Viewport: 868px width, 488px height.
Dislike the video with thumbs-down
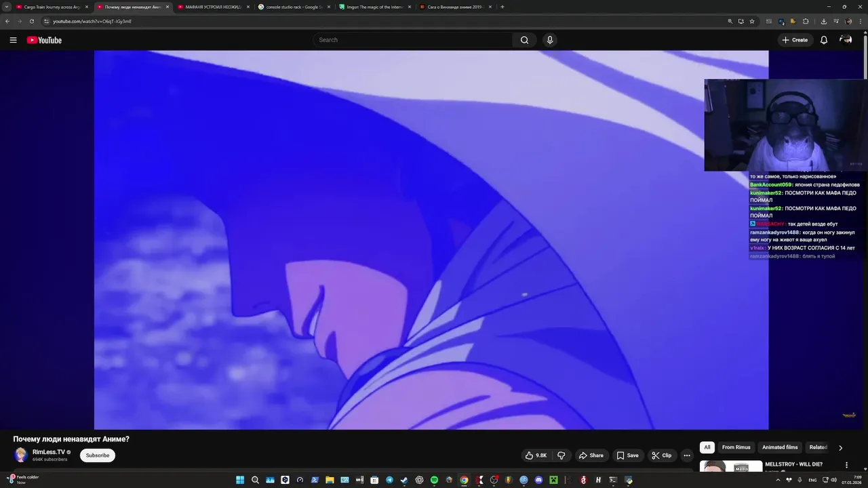pos(561,455)
